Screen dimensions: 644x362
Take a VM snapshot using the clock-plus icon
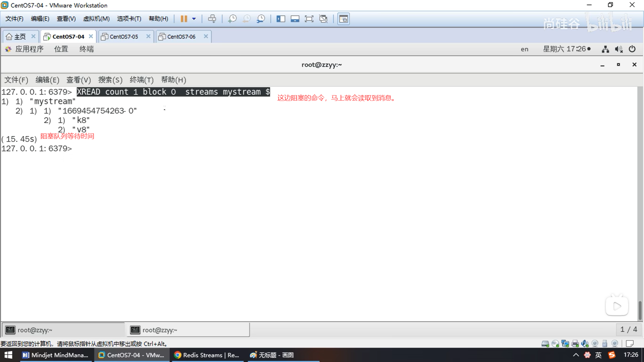pyautogui.click(x=232, y=19)
